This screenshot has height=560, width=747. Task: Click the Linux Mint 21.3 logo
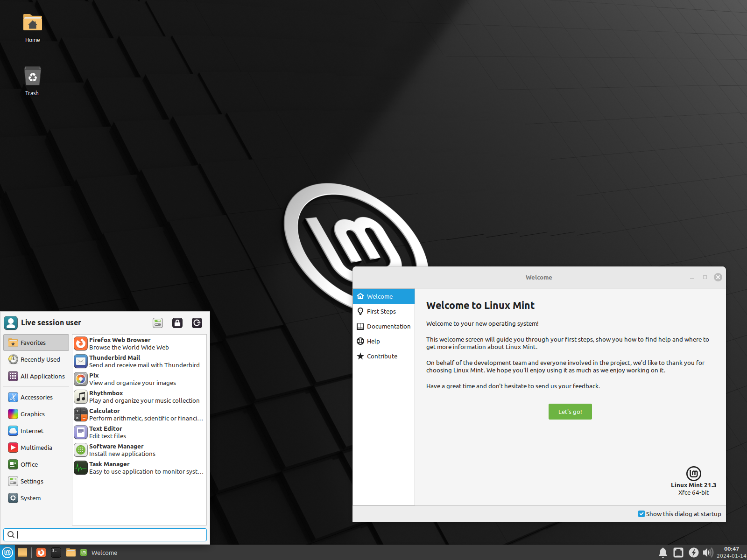[694, 473]
